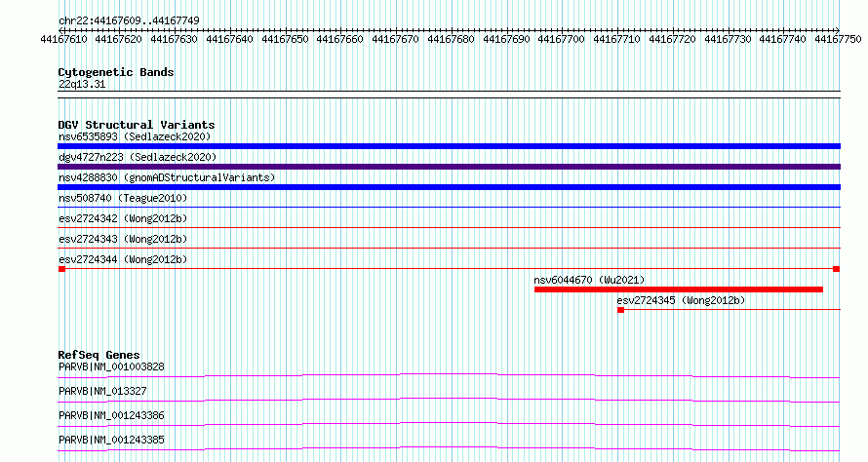Select the red nsv6044670 variant bar
This screenshot has height=462, width=868.
[679, 289]
